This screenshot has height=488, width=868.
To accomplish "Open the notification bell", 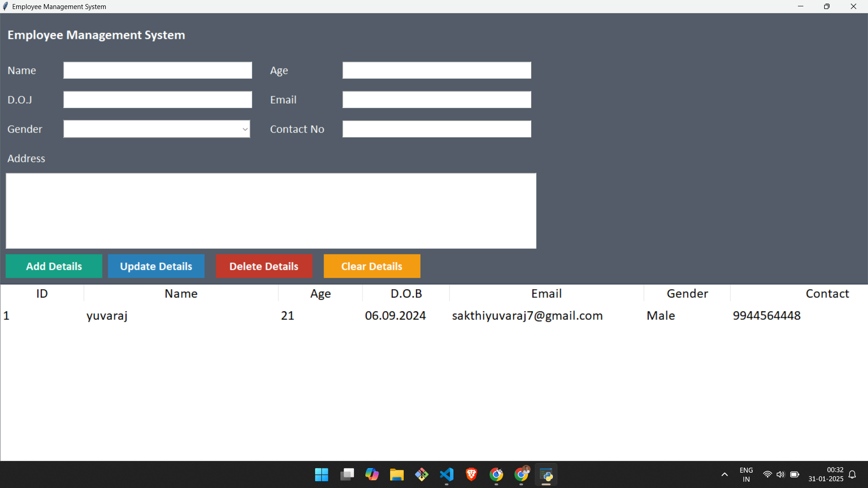I will 852,474.
